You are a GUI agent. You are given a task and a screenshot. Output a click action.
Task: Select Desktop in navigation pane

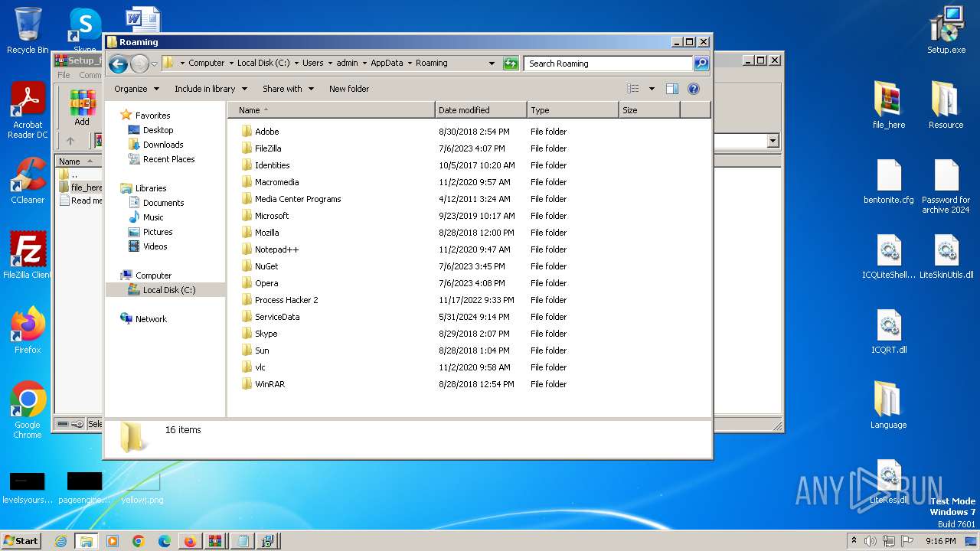158,130
